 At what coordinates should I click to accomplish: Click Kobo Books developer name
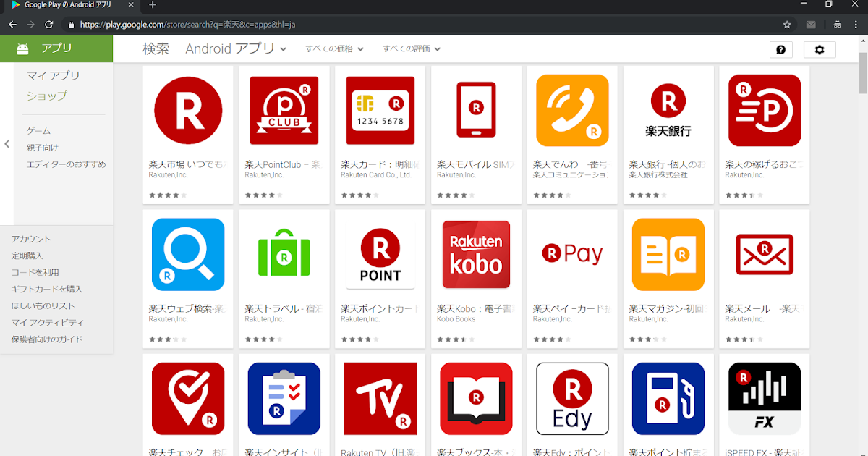456,319
